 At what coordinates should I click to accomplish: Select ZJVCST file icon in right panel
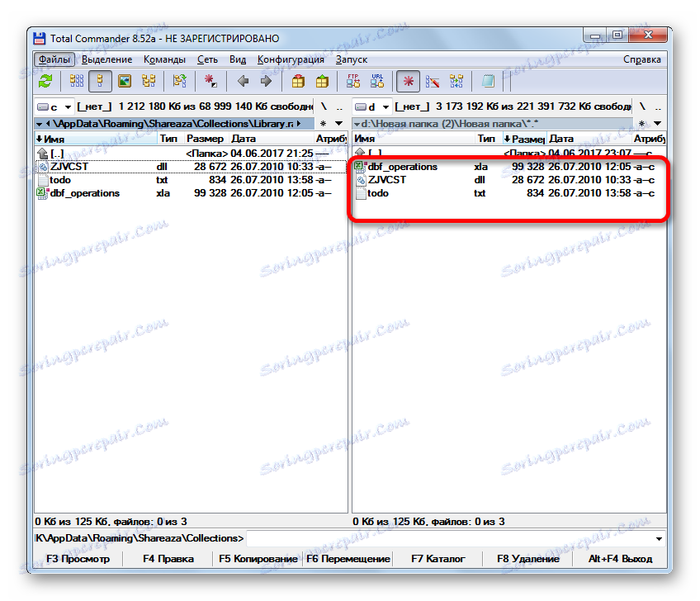click(361, 181)
